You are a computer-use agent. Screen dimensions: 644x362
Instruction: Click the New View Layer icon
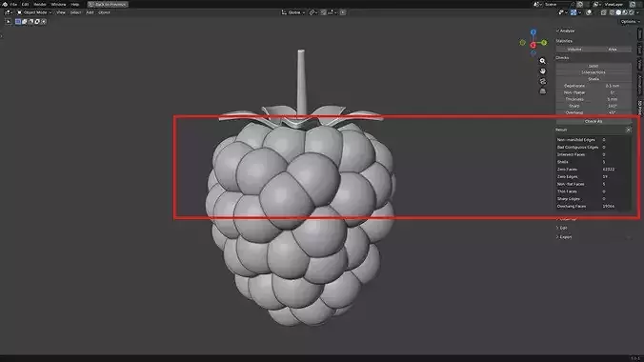click(x=633, y=4)
